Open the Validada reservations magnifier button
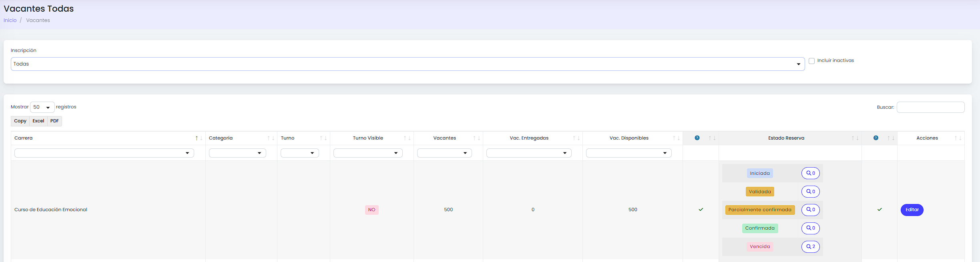 coord(811,192)
